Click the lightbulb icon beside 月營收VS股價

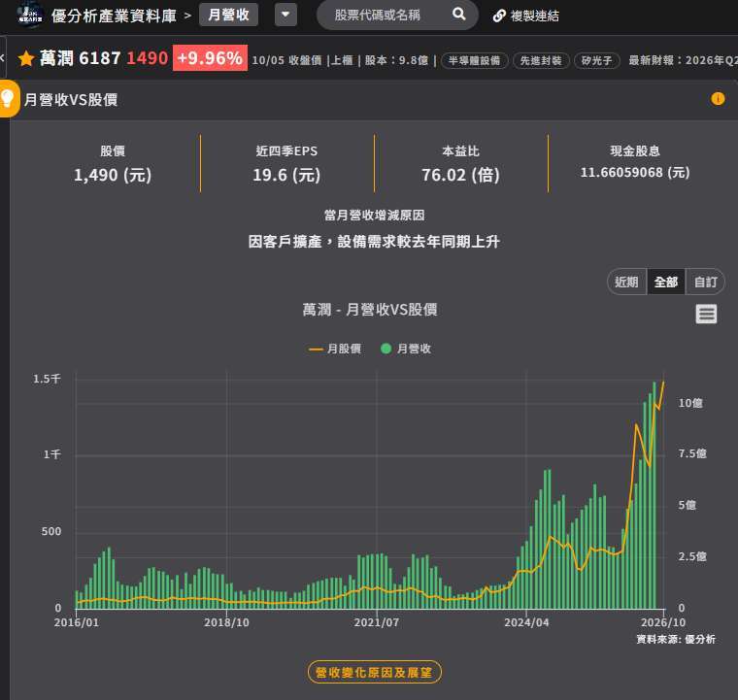(8, 98)
